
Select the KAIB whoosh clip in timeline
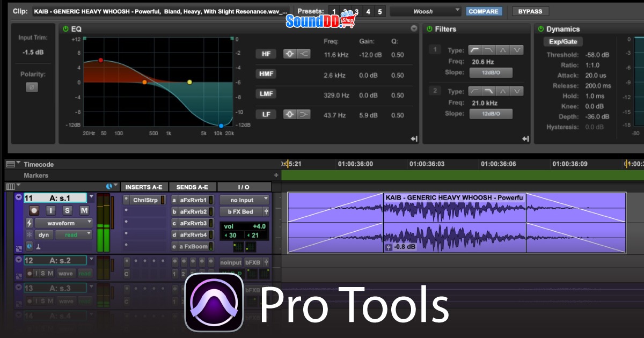point(457,223)
